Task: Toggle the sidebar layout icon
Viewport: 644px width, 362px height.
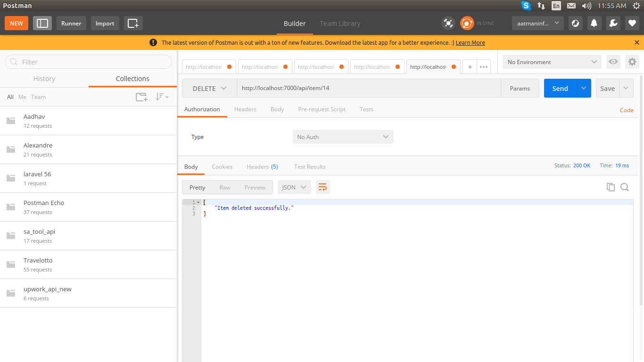Action: (42, 23)
